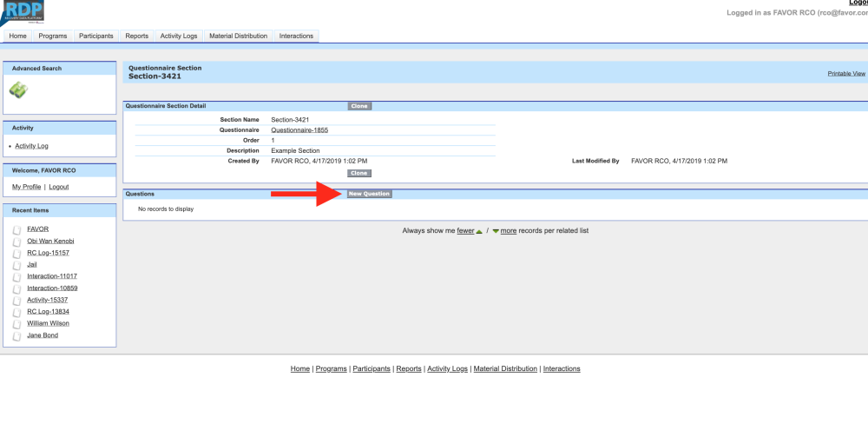Screen dimensions: 868x424
Task: Open William Wilson recent item
Action: point(48,324)
